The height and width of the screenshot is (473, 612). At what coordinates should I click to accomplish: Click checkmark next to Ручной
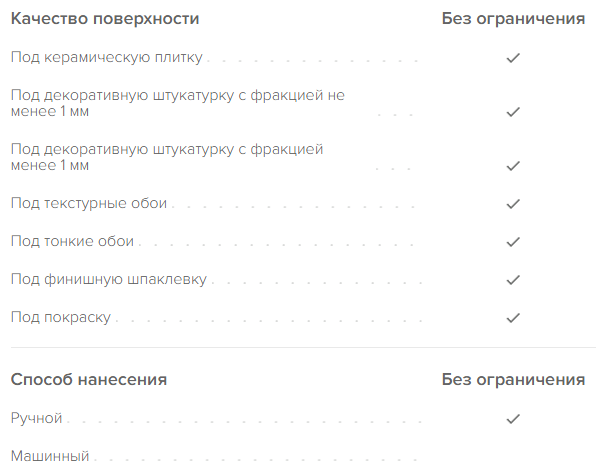point(513,419)
